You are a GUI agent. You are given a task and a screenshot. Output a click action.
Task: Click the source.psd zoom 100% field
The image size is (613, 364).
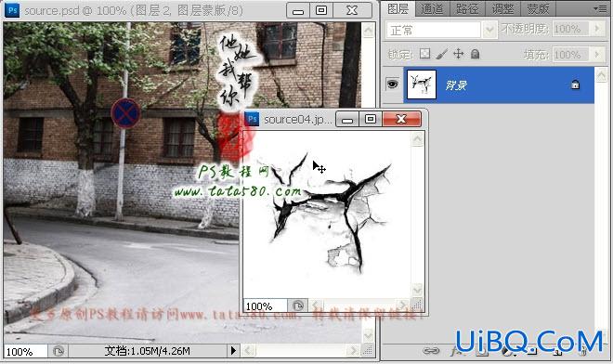[x=25, y=351]
